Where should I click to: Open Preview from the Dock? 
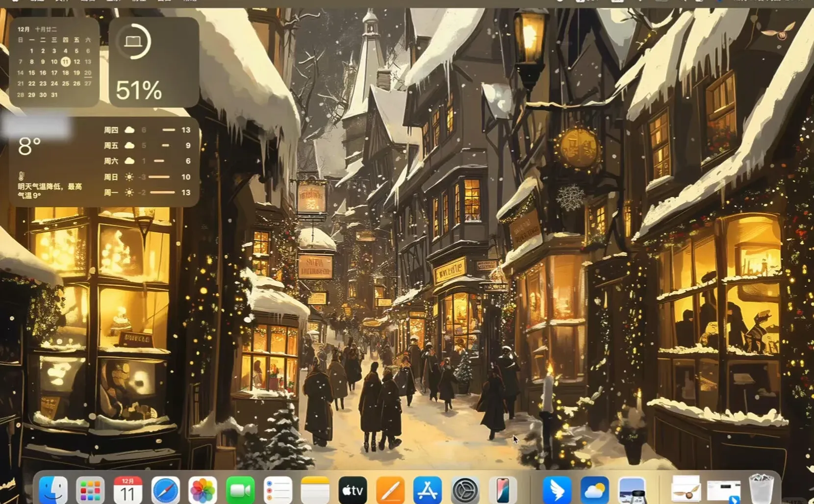632,490
